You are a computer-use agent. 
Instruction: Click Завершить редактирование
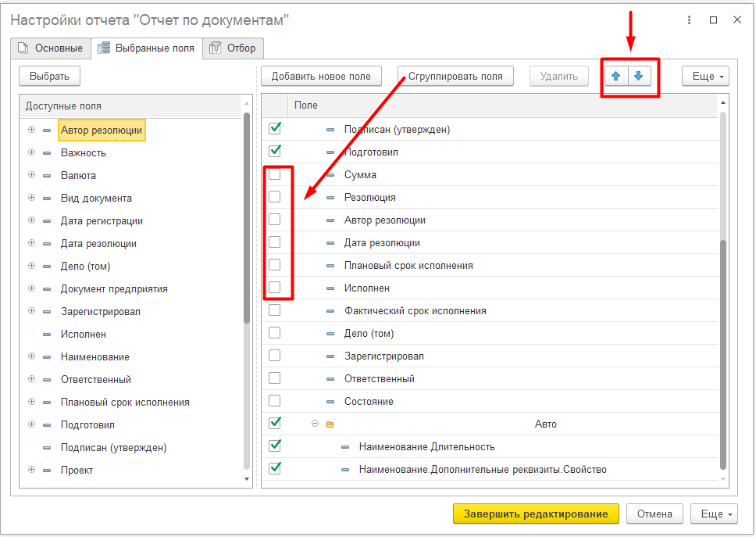tap(536, 514)
